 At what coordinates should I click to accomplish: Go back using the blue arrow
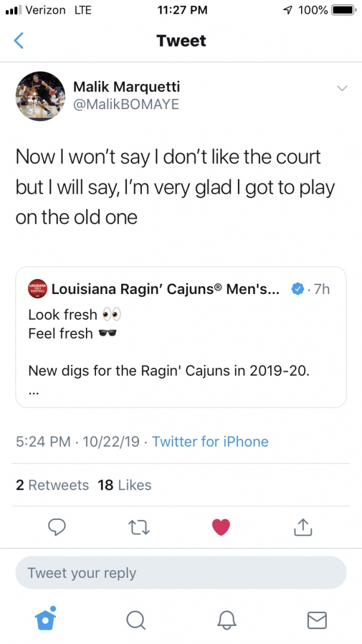click(19, 41)
